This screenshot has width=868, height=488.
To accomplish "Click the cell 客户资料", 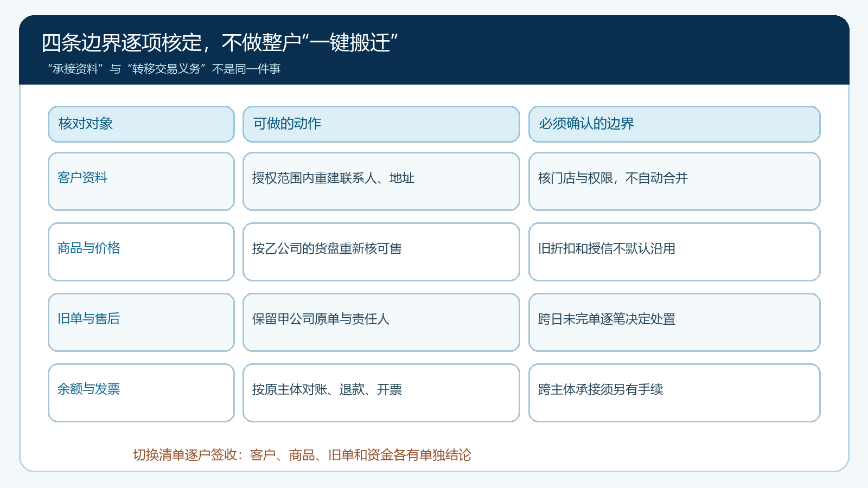I will coord(141,181).
